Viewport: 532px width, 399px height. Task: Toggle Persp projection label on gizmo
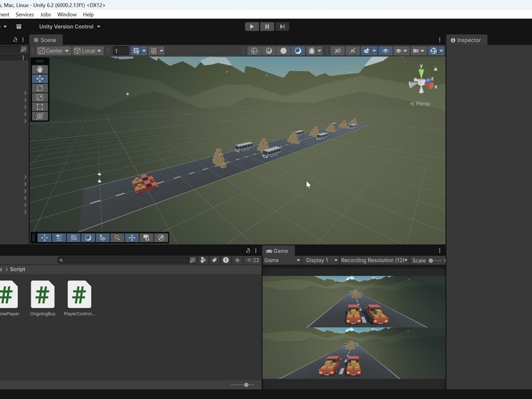pos(420,104)
